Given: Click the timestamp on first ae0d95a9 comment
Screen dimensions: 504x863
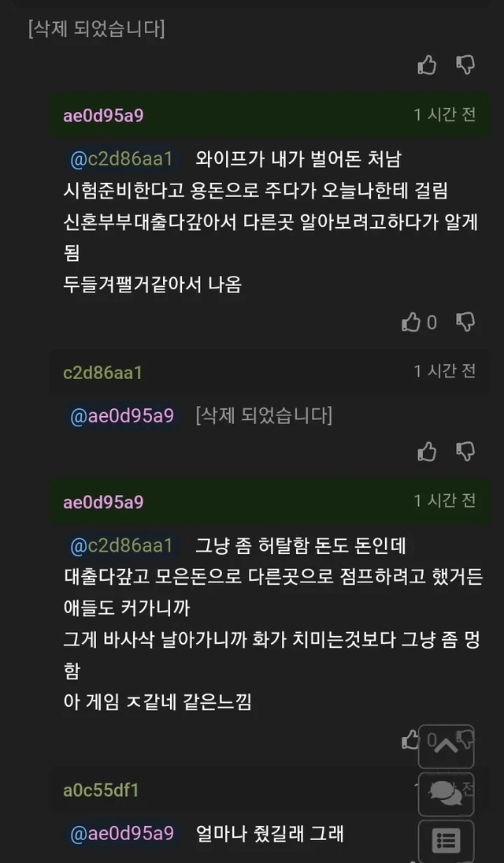Looking at the screenshot, I should (445, 115).
